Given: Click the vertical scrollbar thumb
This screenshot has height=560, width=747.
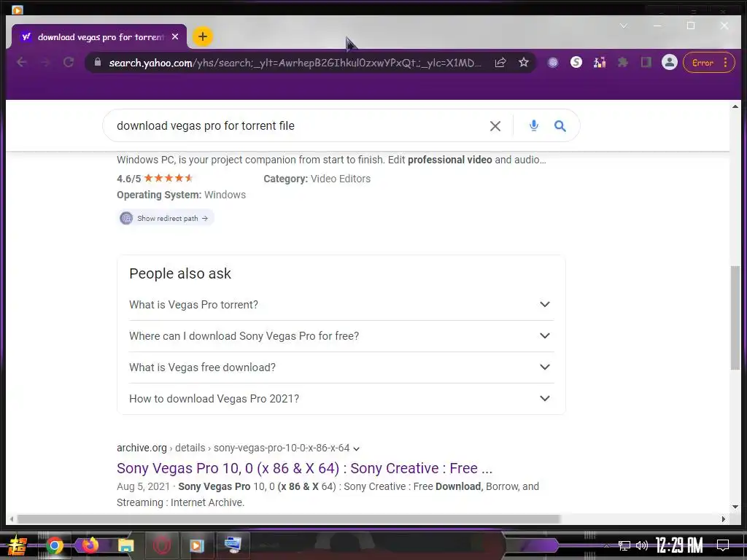Looking at the screenshot, I should coord(735,318).
